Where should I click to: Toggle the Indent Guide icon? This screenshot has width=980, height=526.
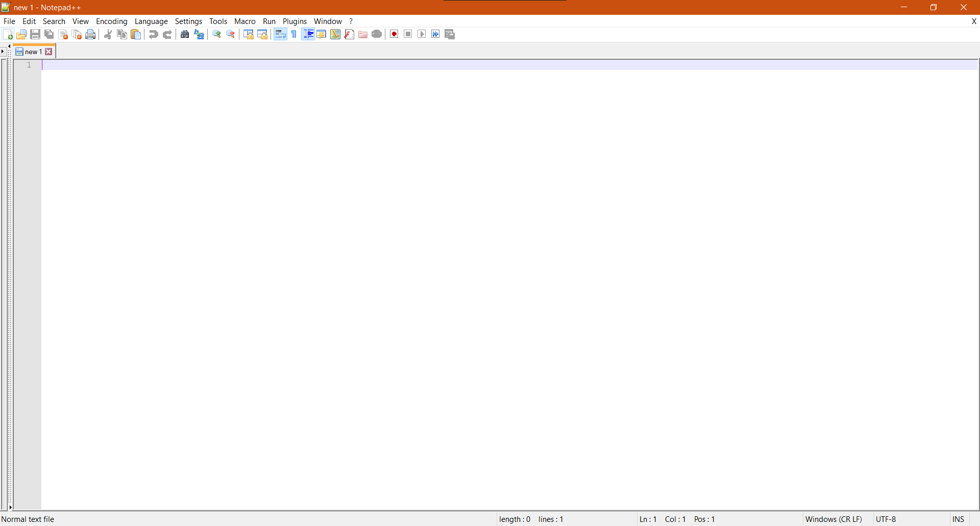[x=308, y=34]
